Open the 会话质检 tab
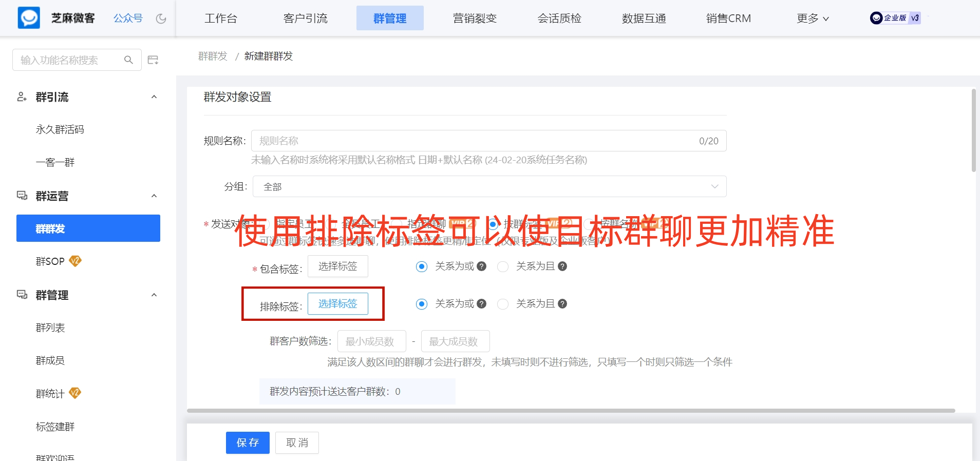 (559, 18)
